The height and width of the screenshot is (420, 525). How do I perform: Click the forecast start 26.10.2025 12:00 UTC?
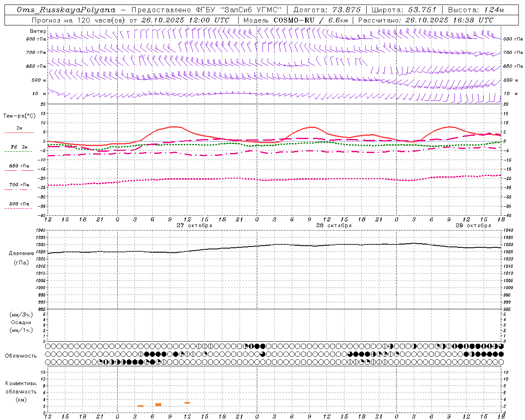pyautogui.click(x=185, y=20)
